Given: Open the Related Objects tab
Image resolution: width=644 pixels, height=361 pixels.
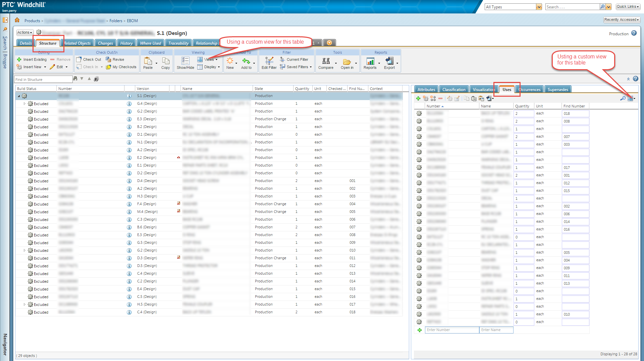Looking at the screenshot, I should pyautogui.click(x=77, y=43).
